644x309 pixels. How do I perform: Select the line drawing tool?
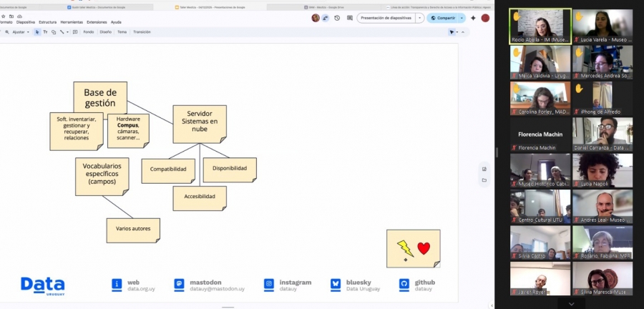[62, 32]
